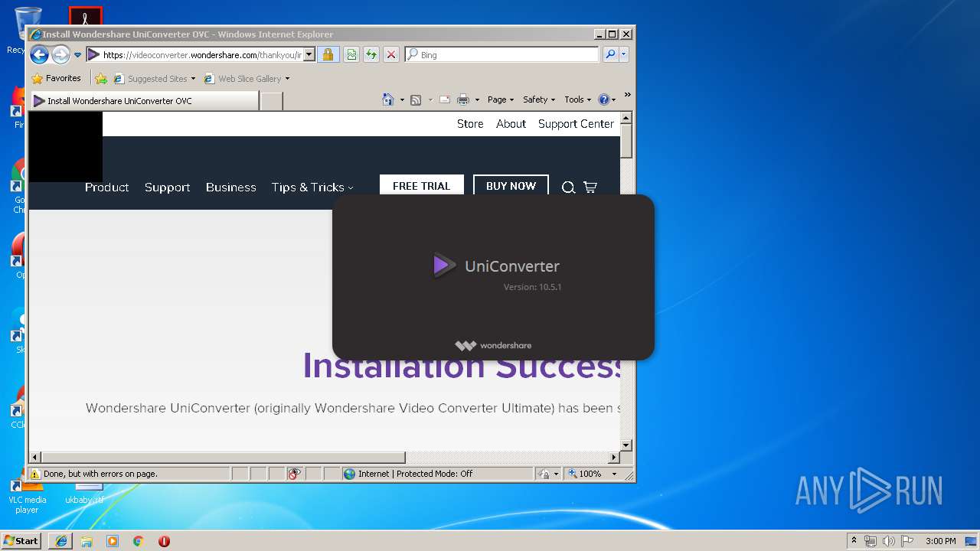Image resolution: width=980 pixels, height=551 pixels.
Task: Go back with the browser Back arrow
Action: coord(39,54)
